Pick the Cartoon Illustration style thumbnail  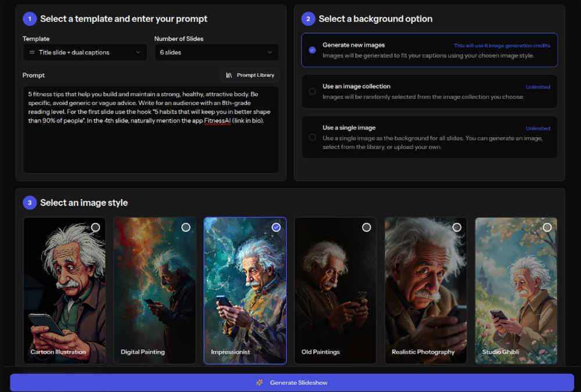(x=64, y=290)
